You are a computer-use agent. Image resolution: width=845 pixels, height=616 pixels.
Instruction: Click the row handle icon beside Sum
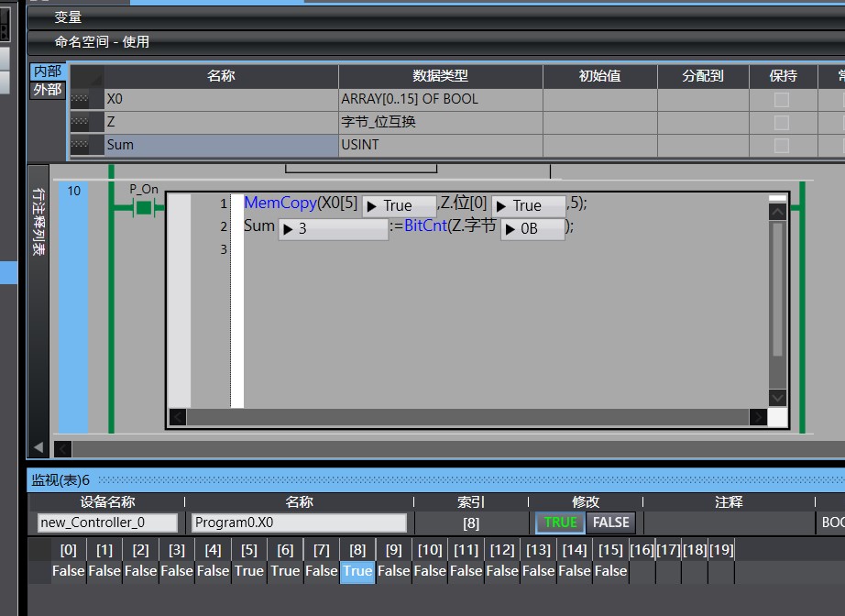coord(86,145)
